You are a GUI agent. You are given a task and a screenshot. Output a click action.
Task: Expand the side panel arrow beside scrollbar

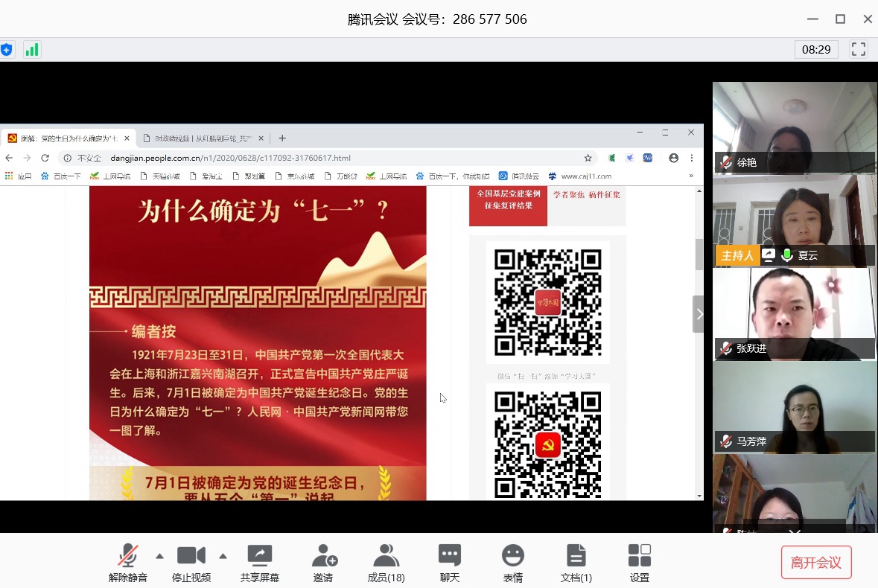[x=699, y=314]
